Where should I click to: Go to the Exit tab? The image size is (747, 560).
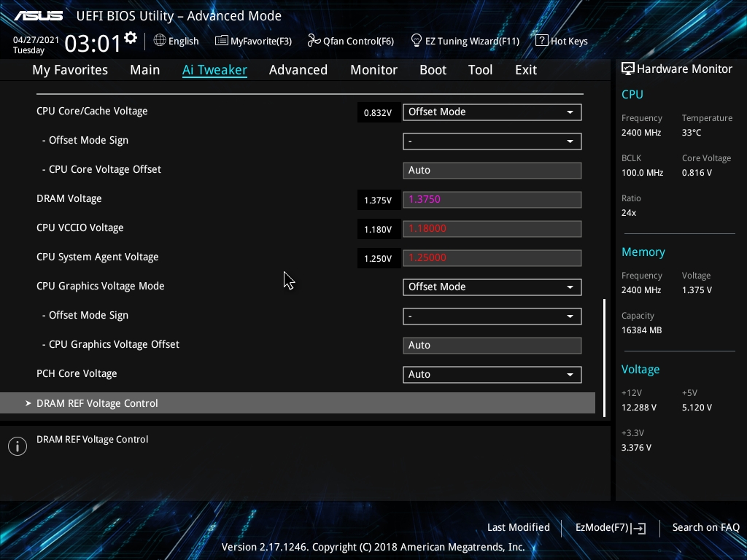[526, 70]
